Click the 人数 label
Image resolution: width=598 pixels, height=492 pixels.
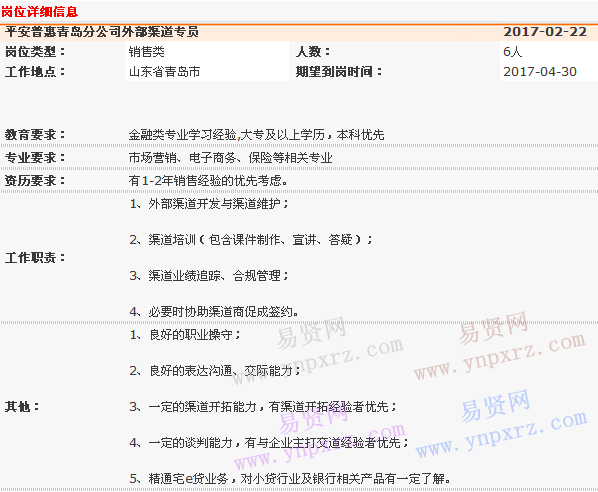313,51
